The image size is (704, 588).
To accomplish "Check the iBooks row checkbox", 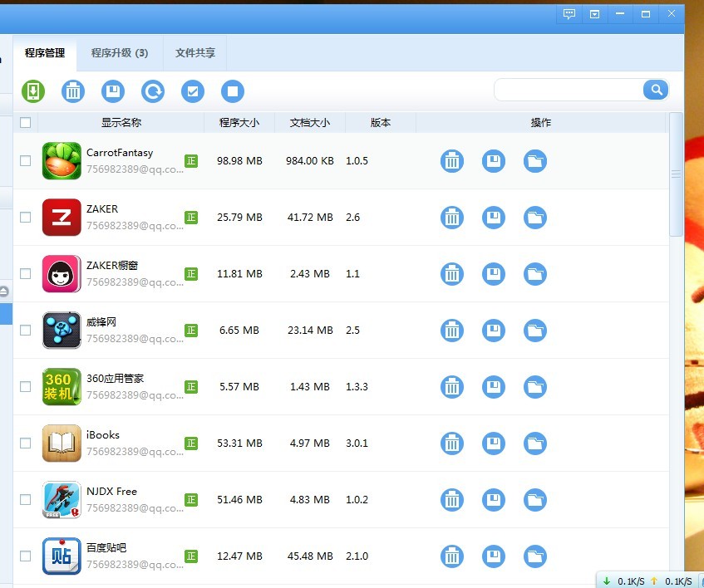I will (26, 443).
